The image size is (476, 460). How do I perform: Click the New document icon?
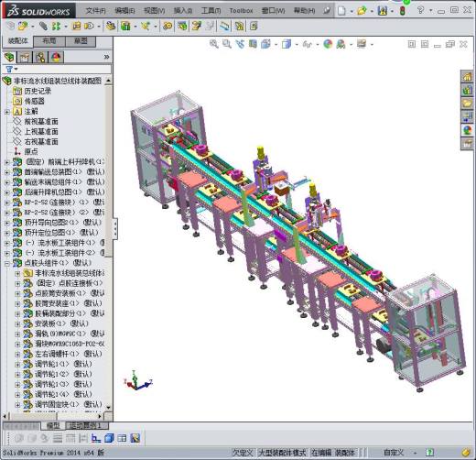(341, 11)
